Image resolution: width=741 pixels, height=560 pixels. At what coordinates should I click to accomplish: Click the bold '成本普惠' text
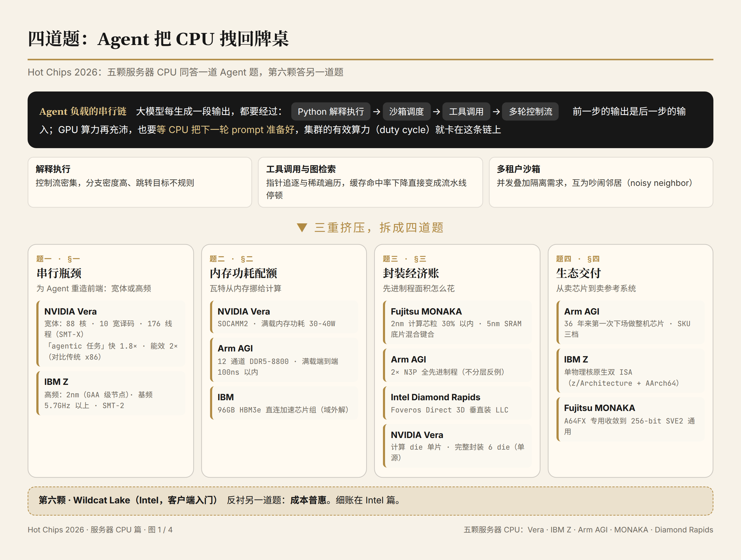point(308,500)
